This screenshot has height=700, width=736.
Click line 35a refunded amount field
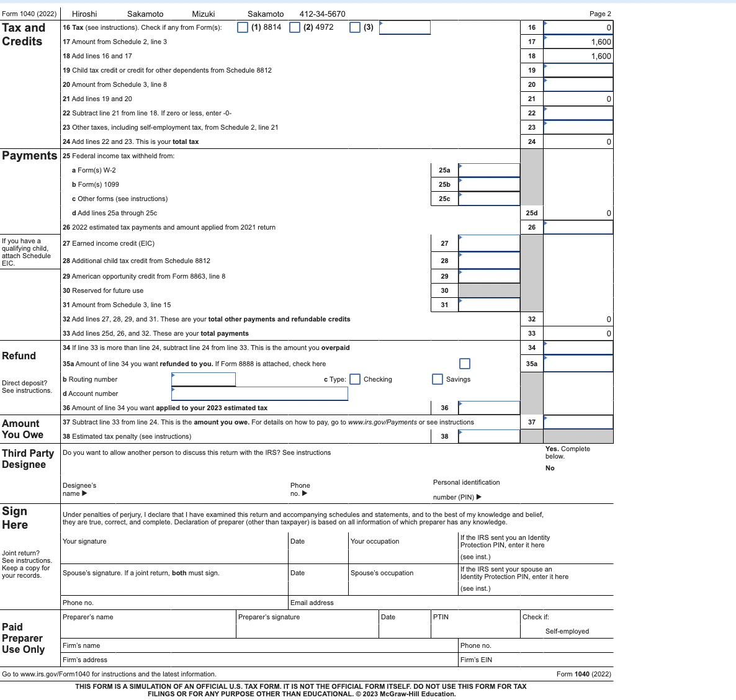(x=578, y=364)
